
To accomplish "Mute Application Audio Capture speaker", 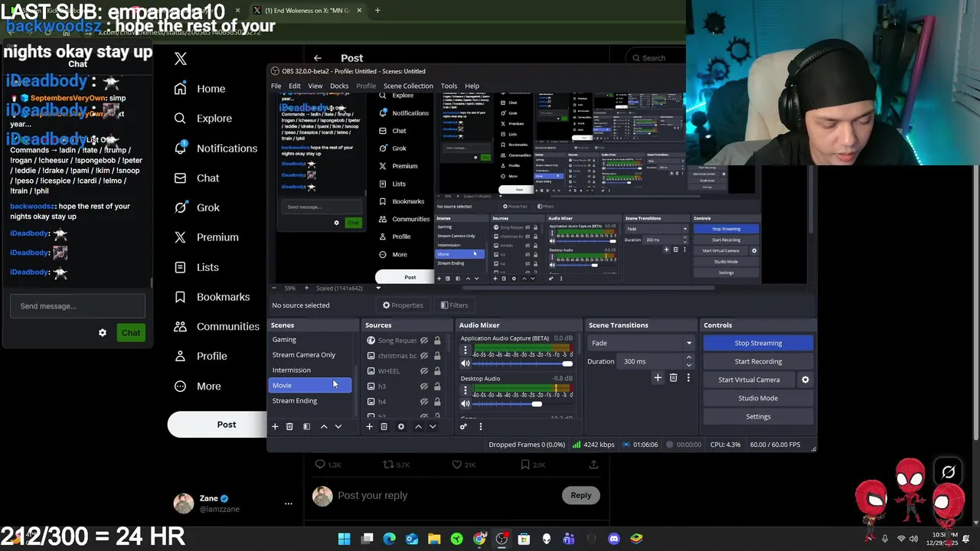I will tap(465, 364).
